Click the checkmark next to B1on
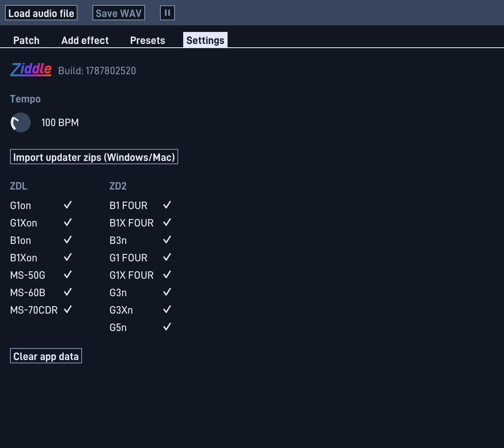 point(68,240)
